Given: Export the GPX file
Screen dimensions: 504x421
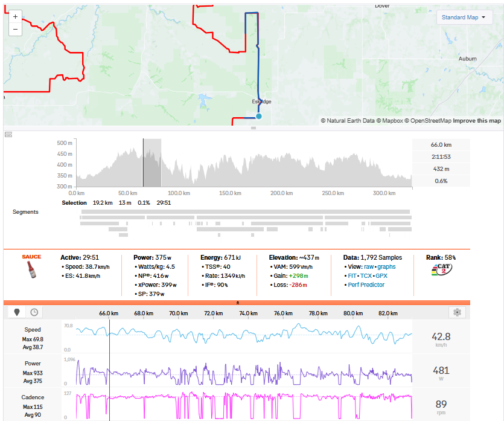Looking at the screenshot, I should (x=381, y=275).
